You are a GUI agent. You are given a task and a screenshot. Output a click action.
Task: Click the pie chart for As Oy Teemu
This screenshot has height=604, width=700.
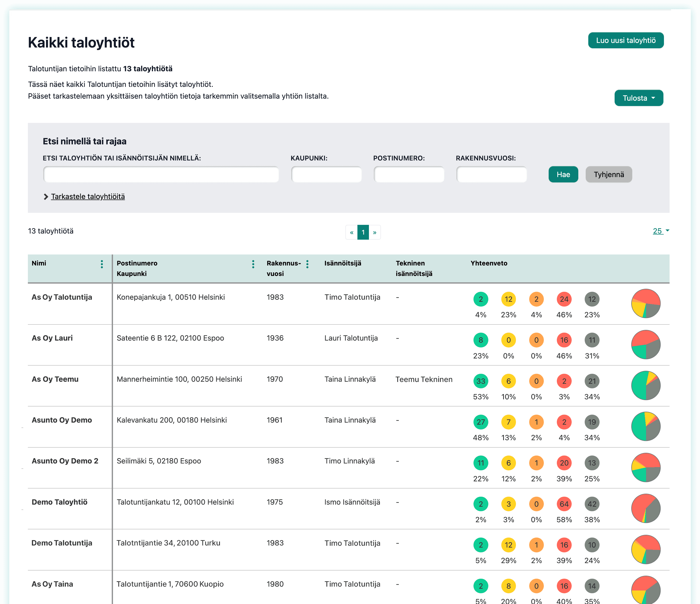(x=646, y=385)
